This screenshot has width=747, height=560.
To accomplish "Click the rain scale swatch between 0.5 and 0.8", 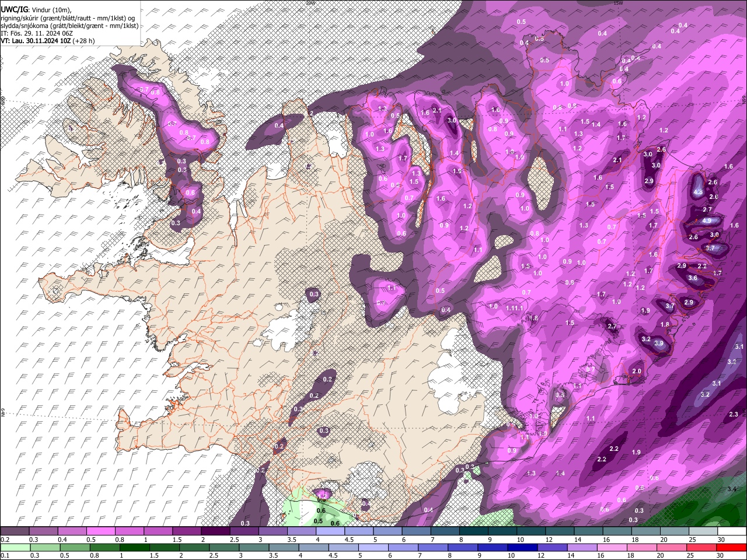I will coord(74,547).
